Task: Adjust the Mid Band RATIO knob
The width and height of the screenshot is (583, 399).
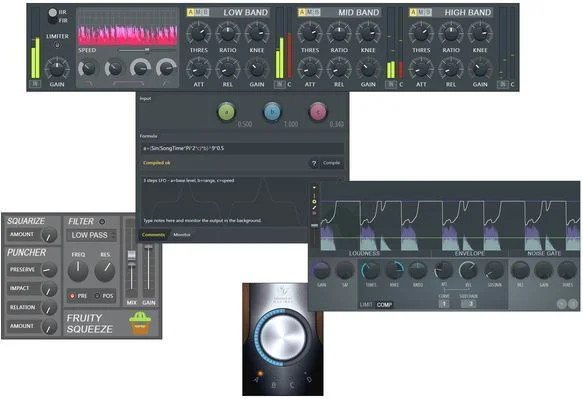Action: (339, 33)
